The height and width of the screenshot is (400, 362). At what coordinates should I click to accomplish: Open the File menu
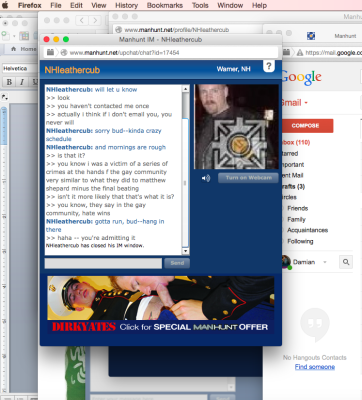tap(56, 5)
